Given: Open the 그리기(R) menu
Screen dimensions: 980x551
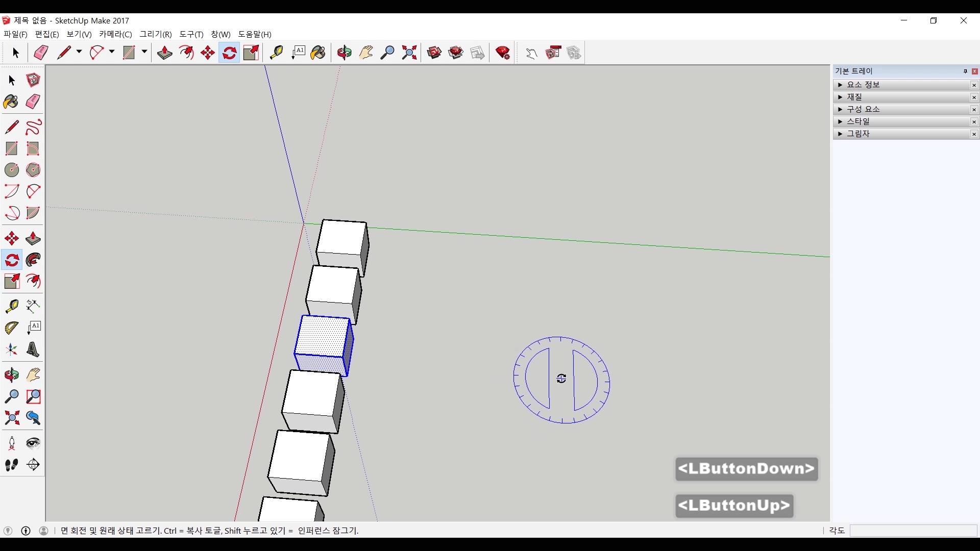Looking at the screenshot, I should pyautogui.click(x=156, y=34).
